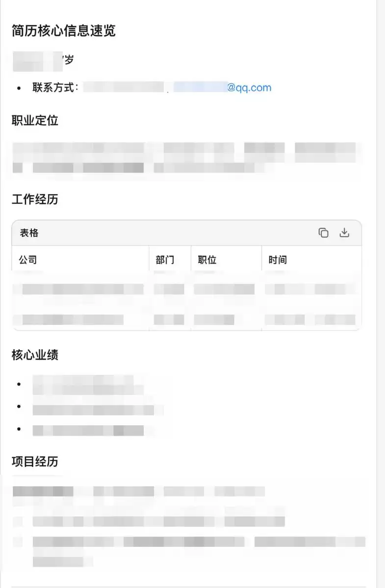Select first blurred row in work table
Viewport: 385px width, 588px height.
point(186,289)
